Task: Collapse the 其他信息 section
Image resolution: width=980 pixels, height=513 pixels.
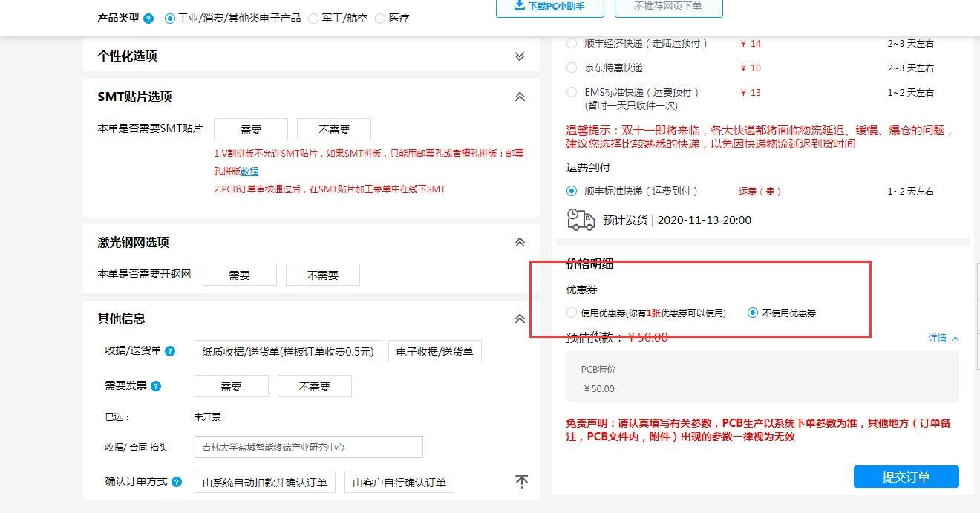Action: pyautogui.click(x=520, y=318)
